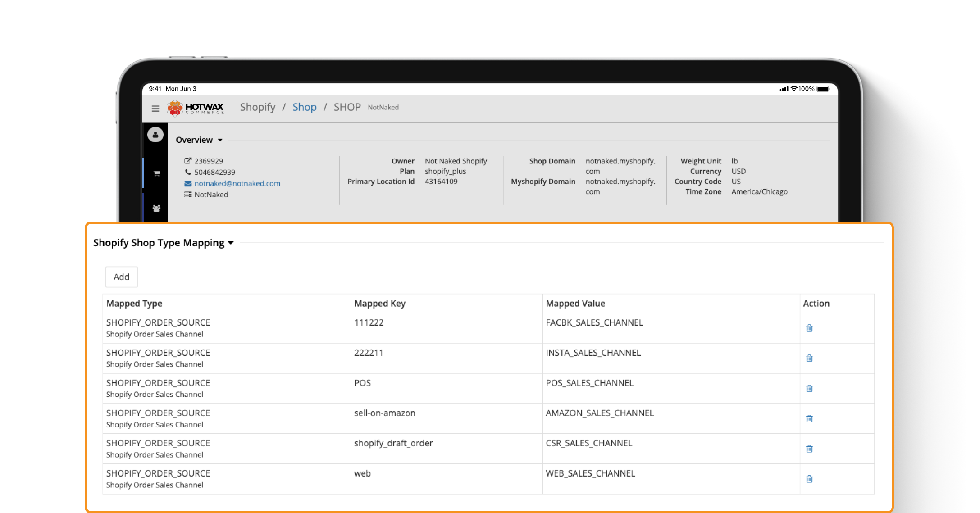This screenshot has width=980, height=513.
Task: Click the Shop breadcrumb link
Action: tap(304, 107)
